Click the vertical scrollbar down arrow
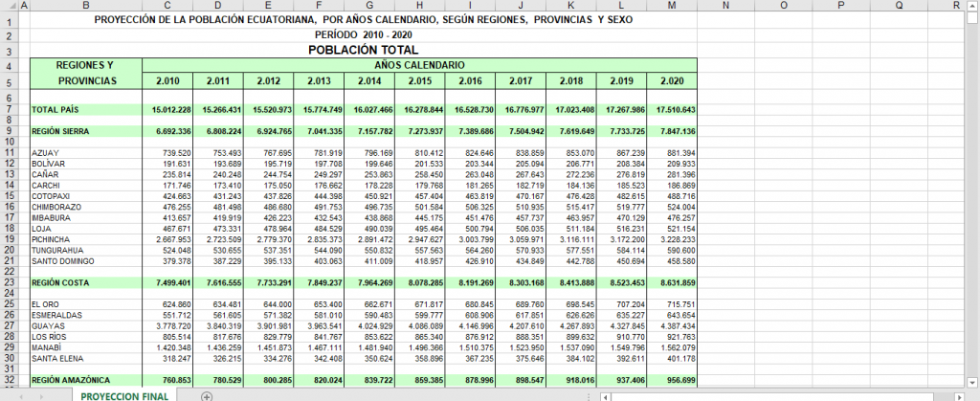Viewport: 980px width, 401px height. (x=973, y=381)
